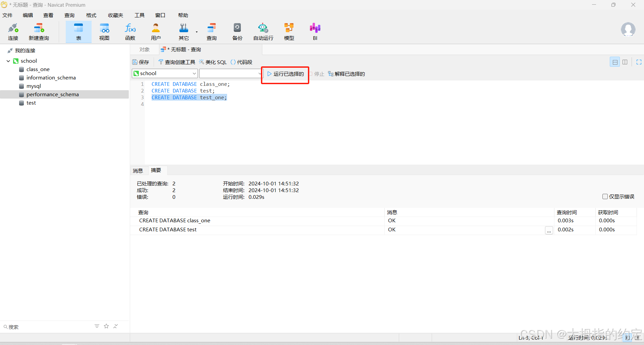Switch to the split vertical layout toggle
Screen dimensions: 644x345
coord(625,62)
